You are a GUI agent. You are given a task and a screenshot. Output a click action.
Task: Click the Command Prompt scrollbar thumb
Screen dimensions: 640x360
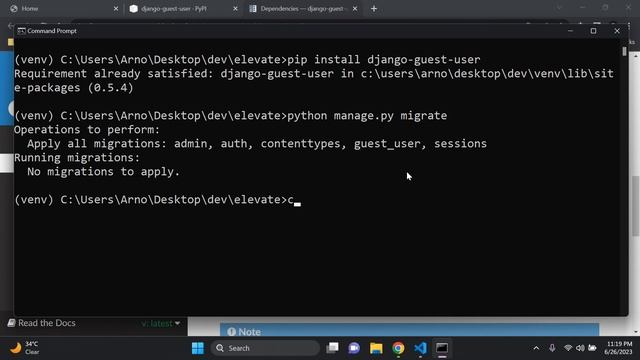click(624, 52)
